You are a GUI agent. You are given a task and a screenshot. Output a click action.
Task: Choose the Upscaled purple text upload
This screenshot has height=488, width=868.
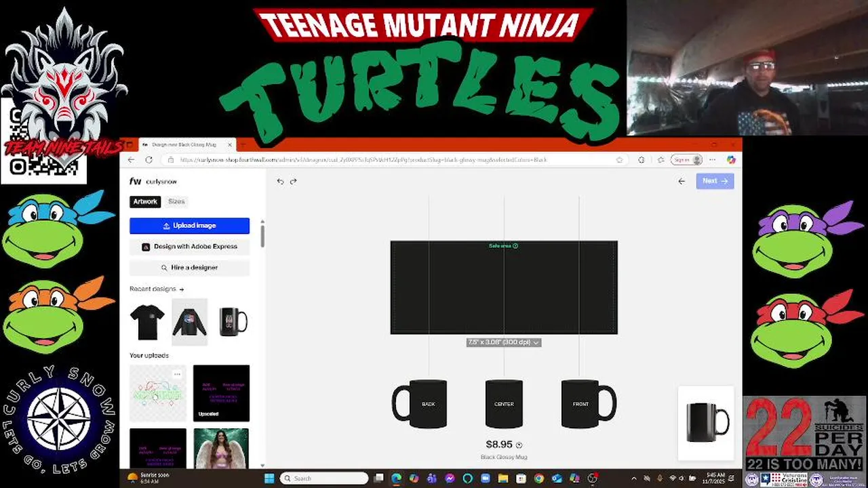(x=221, y=393)
